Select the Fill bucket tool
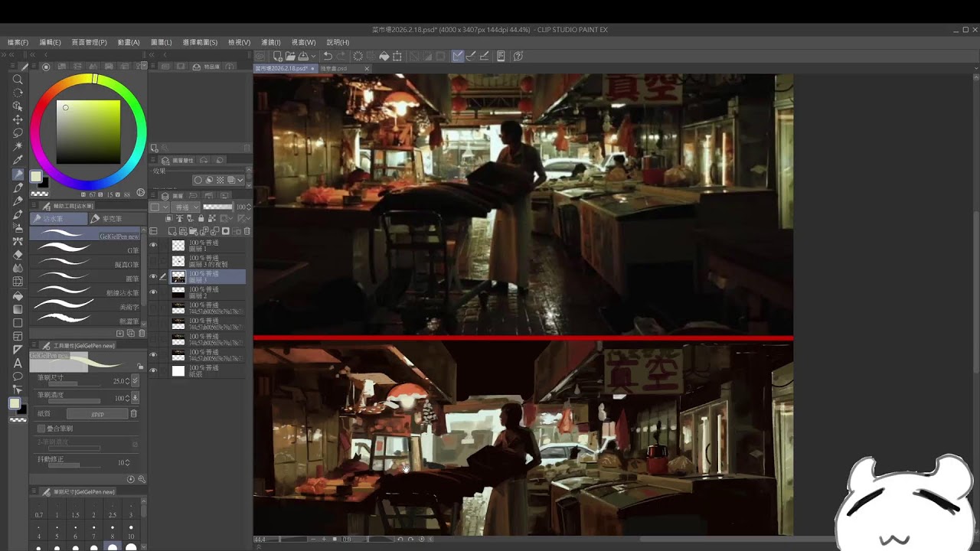This screenshot has width=980, height=551. click(x=18, y=295)
